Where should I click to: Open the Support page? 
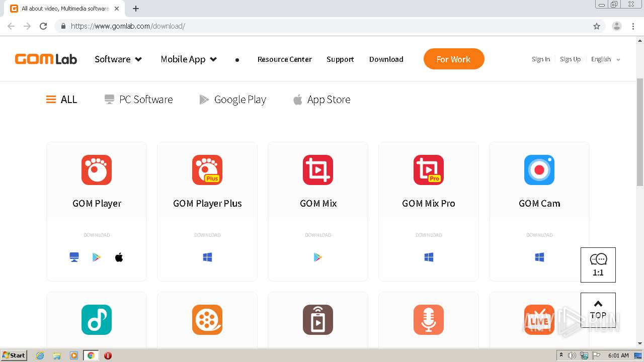tap(340, 59)
